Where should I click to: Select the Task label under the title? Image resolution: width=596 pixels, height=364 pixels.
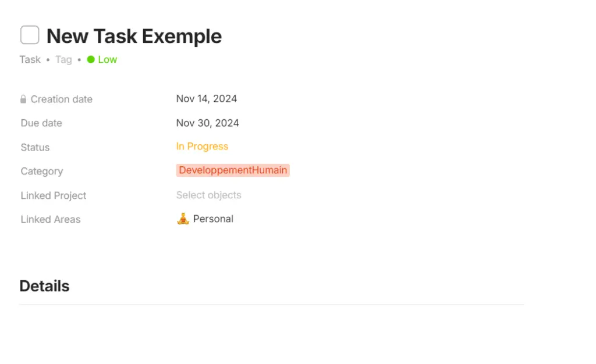(30, 59)
